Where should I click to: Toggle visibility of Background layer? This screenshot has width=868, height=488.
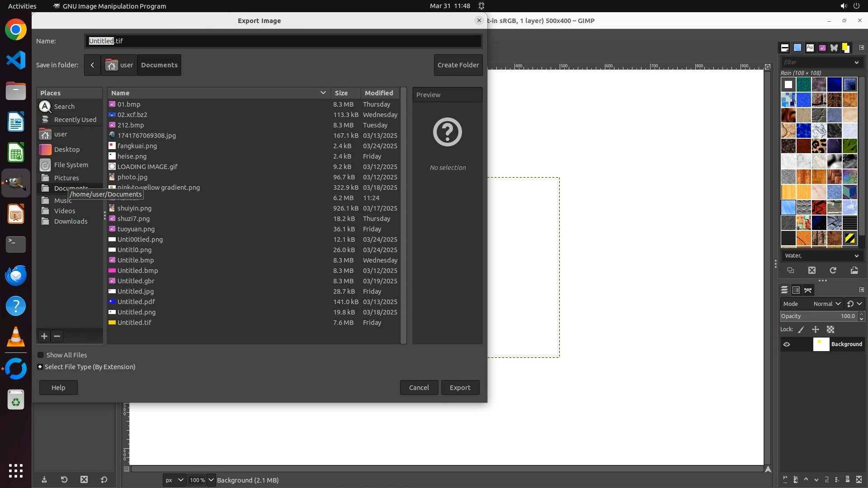(x=787, y=344)
